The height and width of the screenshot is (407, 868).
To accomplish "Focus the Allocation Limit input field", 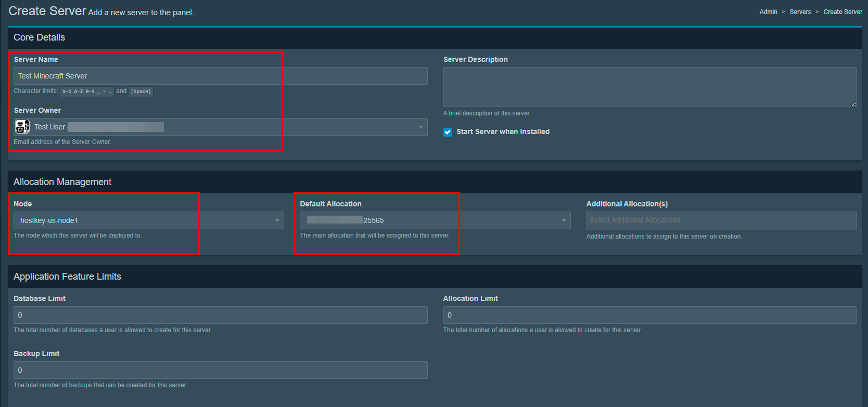I will (x=649, y=315).
